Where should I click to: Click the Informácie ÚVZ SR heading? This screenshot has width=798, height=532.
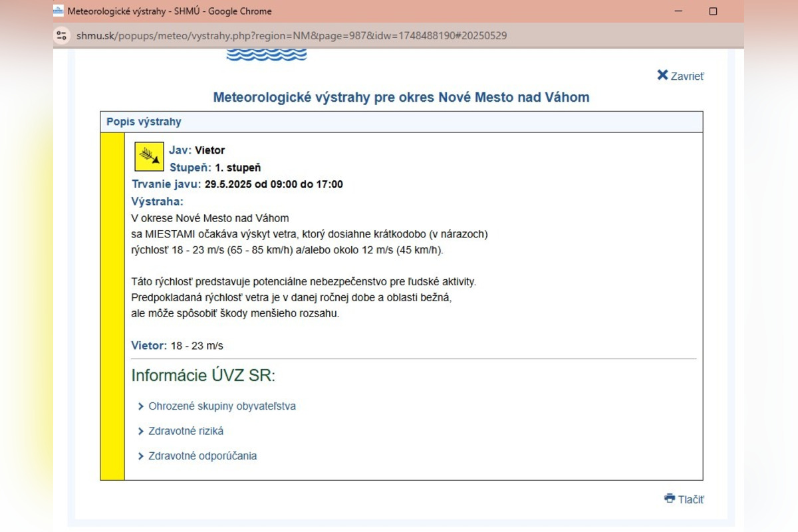click(203, 376)
